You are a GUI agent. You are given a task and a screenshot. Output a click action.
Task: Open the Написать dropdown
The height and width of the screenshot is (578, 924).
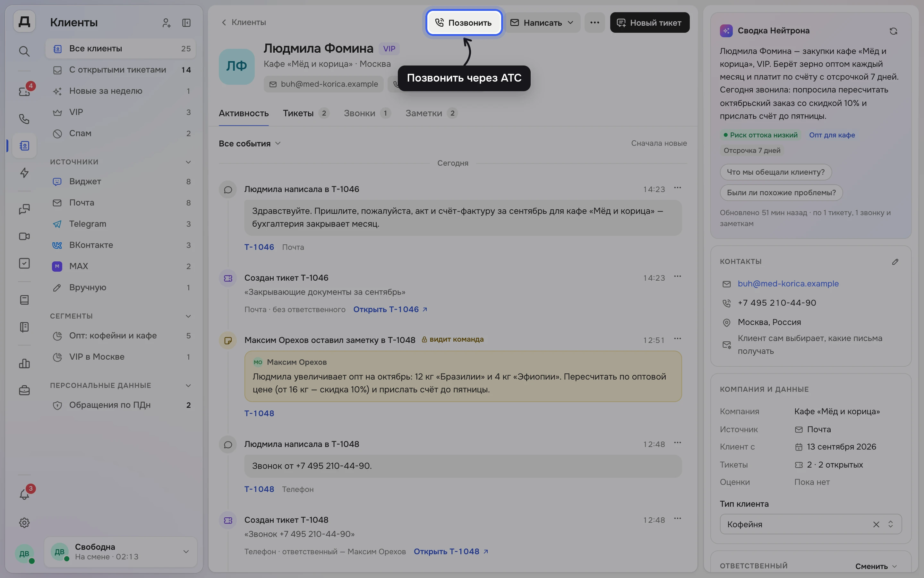point(542,22)
